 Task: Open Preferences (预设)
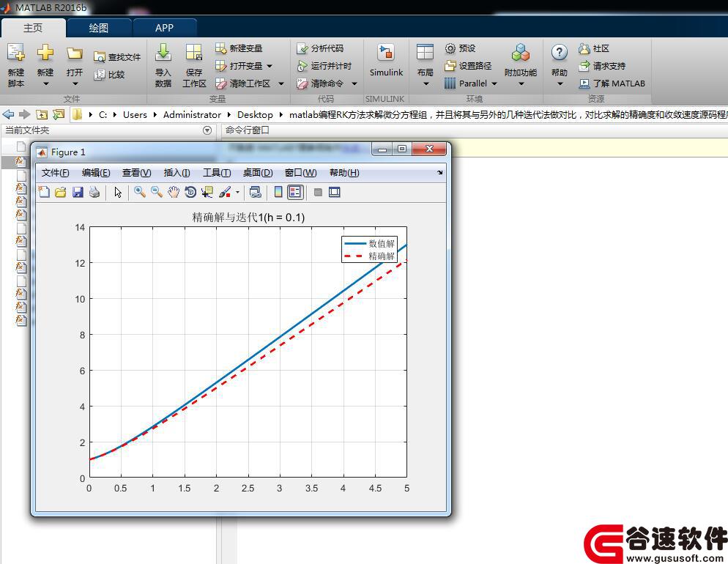click(460, 48)
